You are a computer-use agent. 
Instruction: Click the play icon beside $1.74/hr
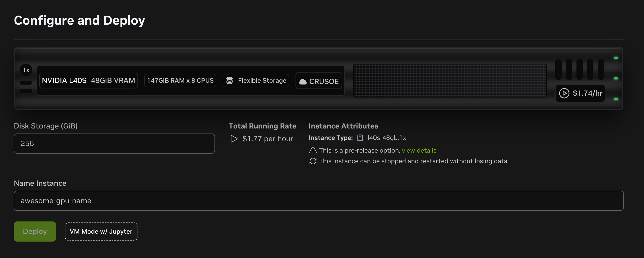coord(564,93)
